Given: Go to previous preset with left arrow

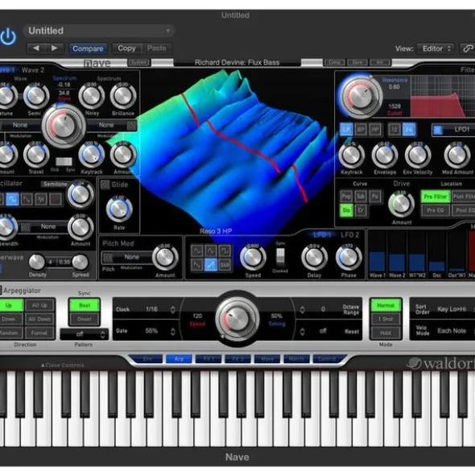Looking at the screenshot, I should coord(36,48).
